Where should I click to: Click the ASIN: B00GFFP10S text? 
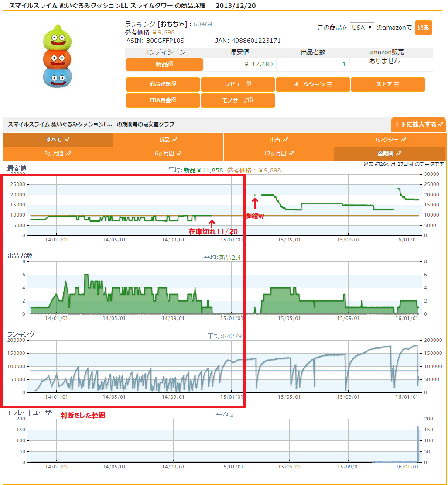[x=155, y=41]
